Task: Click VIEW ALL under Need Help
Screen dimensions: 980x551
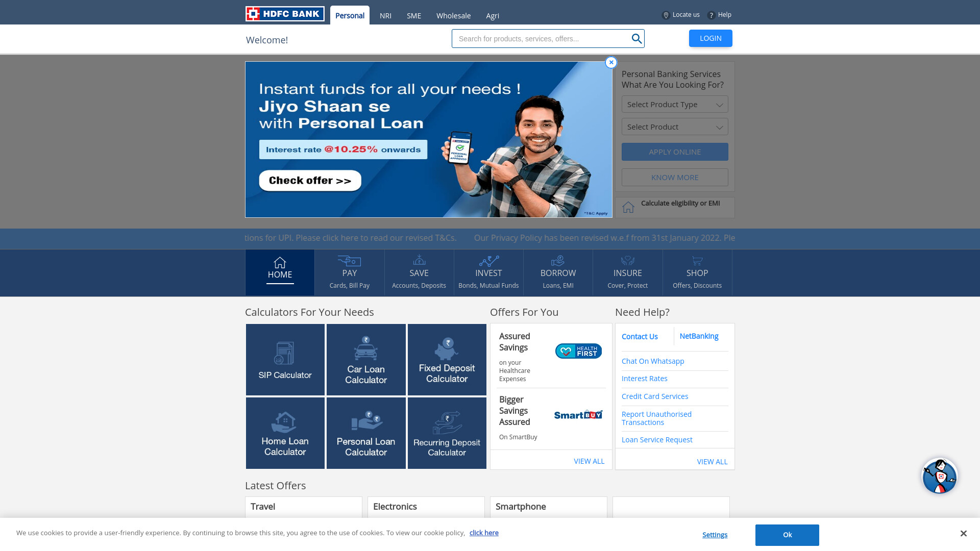Action: [712, 462]
